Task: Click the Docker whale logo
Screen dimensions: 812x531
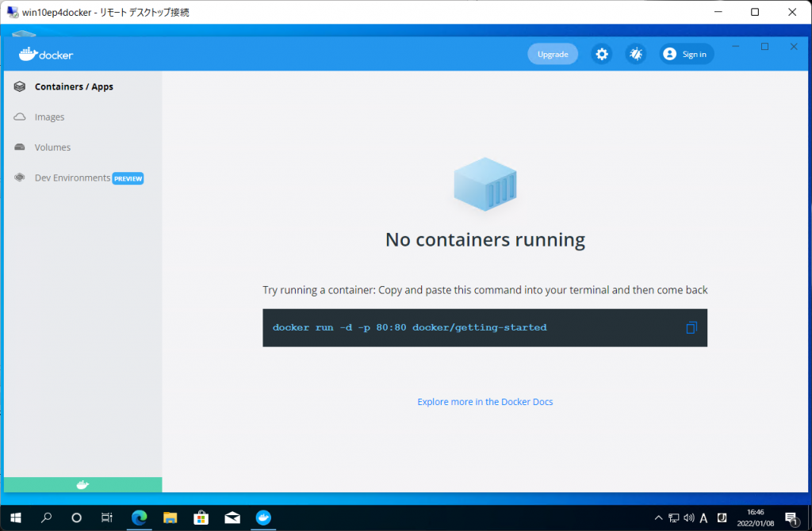Action: point(46,55)
